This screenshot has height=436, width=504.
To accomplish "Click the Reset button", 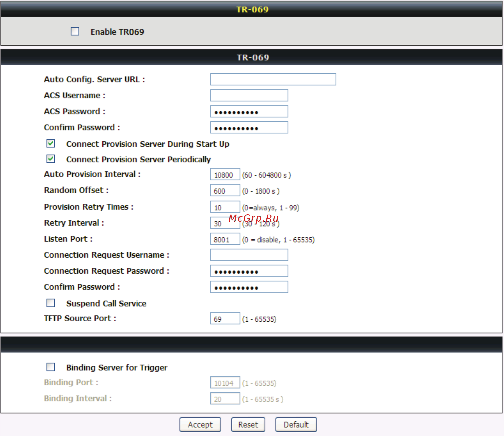I will click(248, 425).
